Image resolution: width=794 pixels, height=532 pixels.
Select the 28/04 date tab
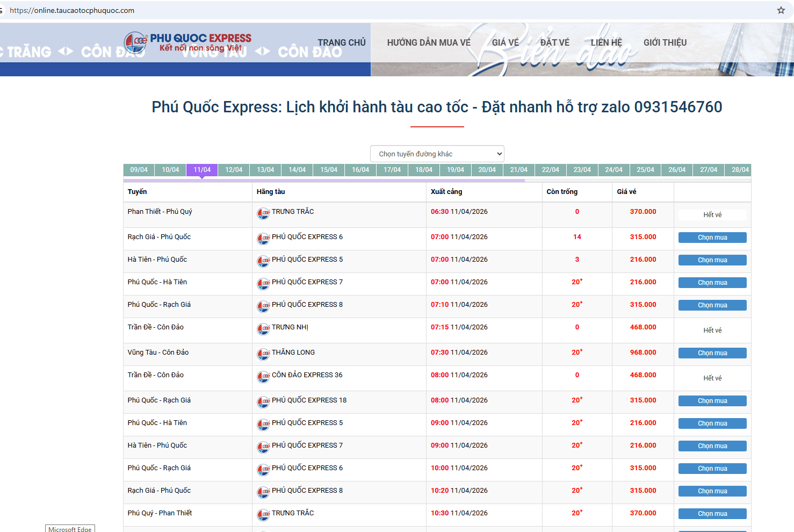[740, 170]
